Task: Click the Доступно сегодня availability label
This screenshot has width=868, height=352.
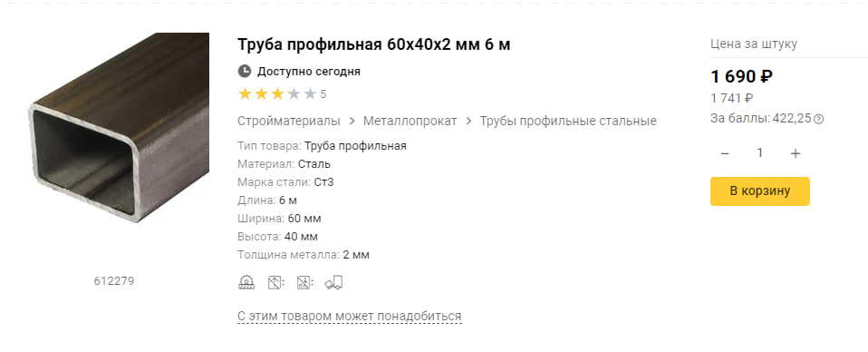Action: point(309,72)
